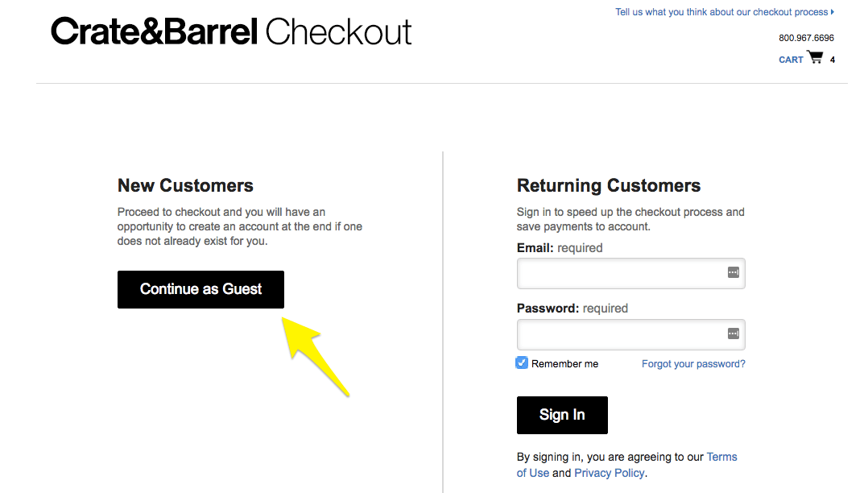Click the cart item count number 4
The image size is (868, 493).
[x=832, y=60]
